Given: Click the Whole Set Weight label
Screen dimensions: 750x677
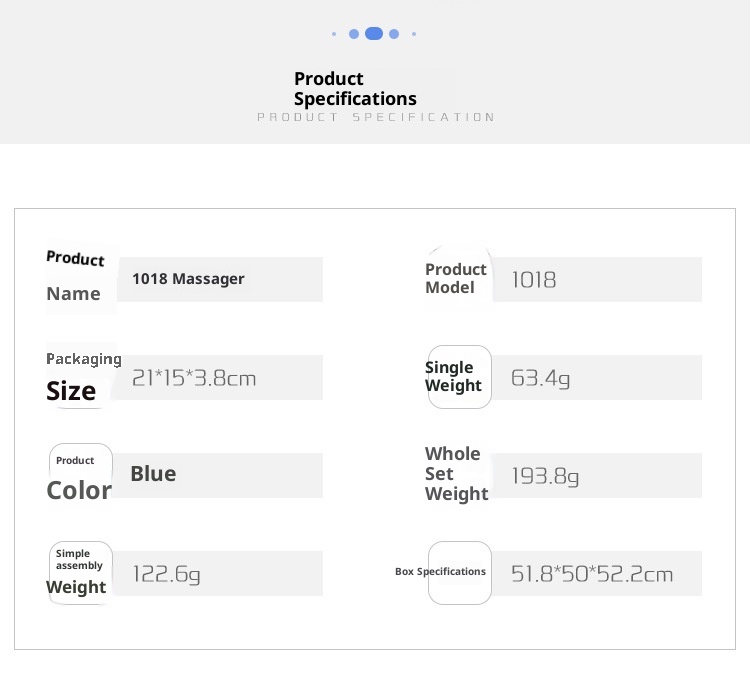Looking at the screenshot, I should 456,474.
